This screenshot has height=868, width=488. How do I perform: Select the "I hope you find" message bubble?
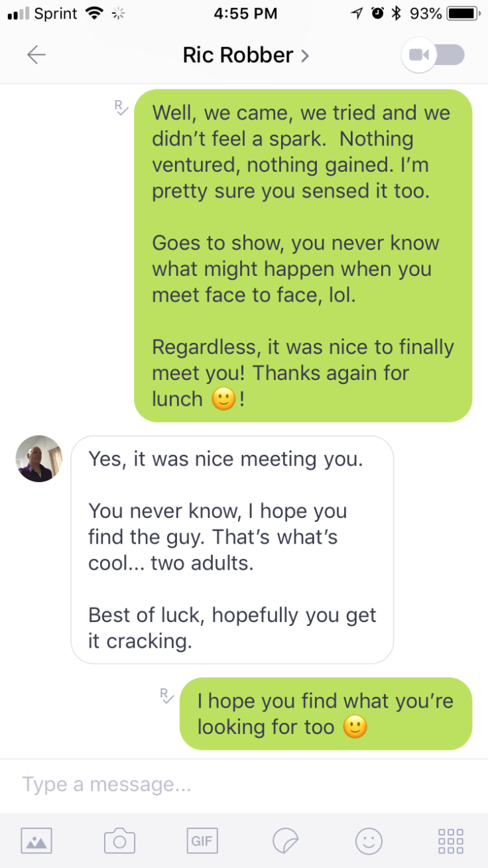(x=326, y=713)
